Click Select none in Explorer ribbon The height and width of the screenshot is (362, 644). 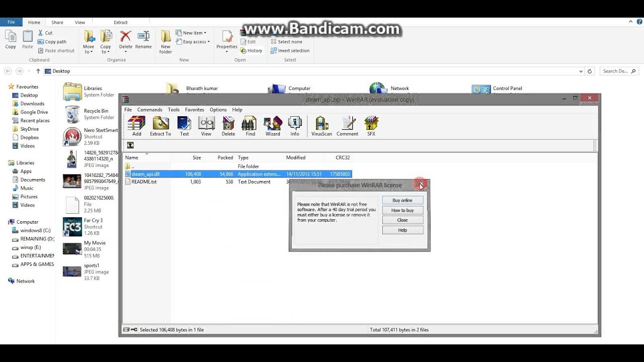(287, 42)
